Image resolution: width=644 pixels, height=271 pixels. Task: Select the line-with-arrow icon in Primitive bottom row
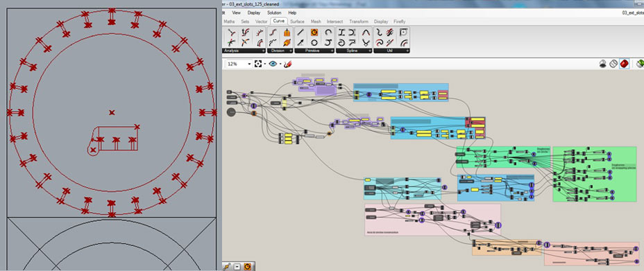click(x=300, y=42)
